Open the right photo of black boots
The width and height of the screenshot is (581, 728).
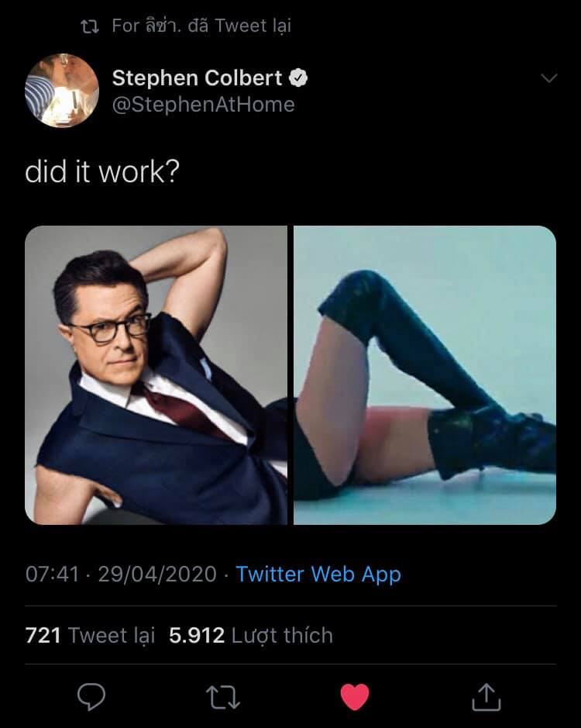point(425,375)
